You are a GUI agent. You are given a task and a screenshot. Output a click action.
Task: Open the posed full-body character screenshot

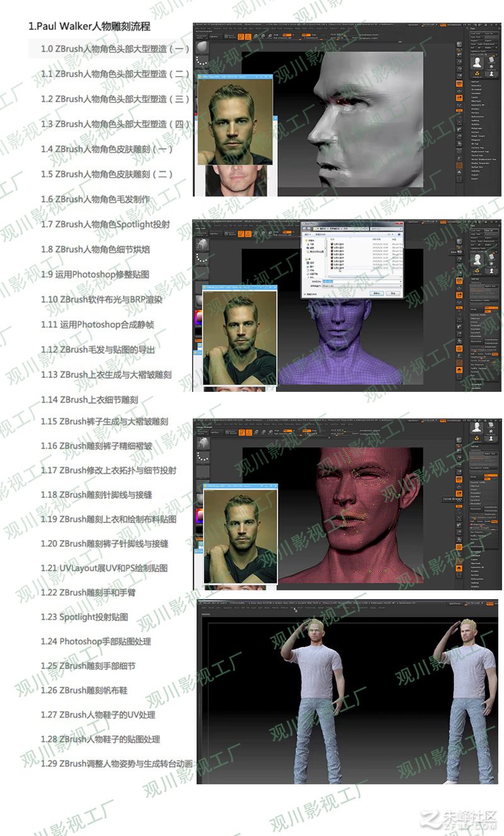pos(347,692)
